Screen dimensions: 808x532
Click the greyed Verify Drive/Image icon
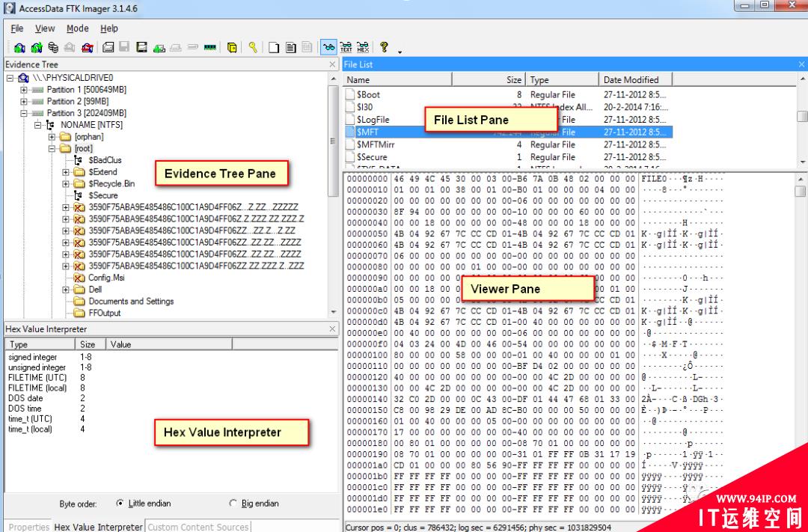pos(193,47)
